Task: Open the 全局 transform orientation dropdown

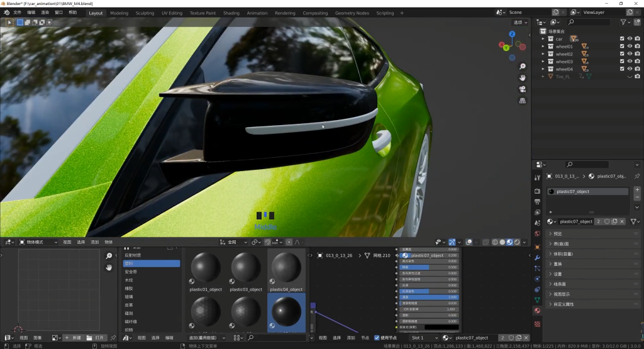Action: point(233,242)
